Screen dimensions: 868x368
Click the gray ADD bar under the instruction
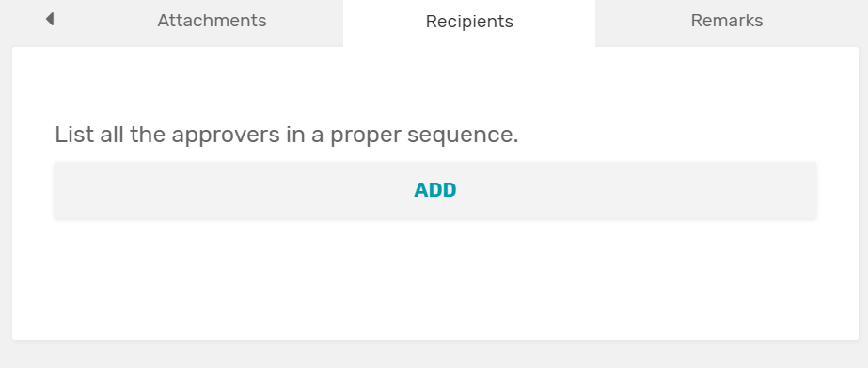coord(435,190)
